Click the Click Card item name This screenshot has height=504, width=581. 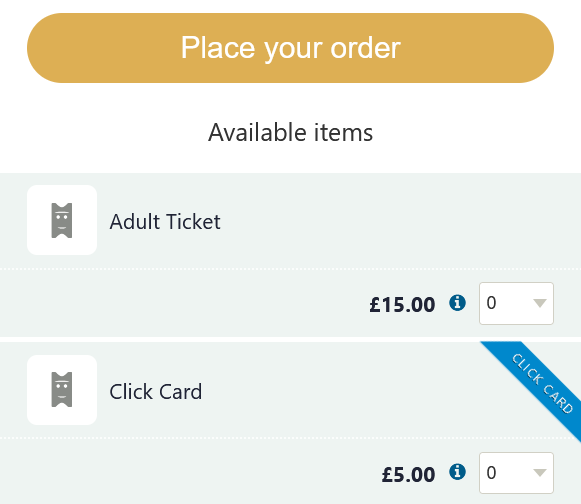pyautogui.click(x=156, y=392)
